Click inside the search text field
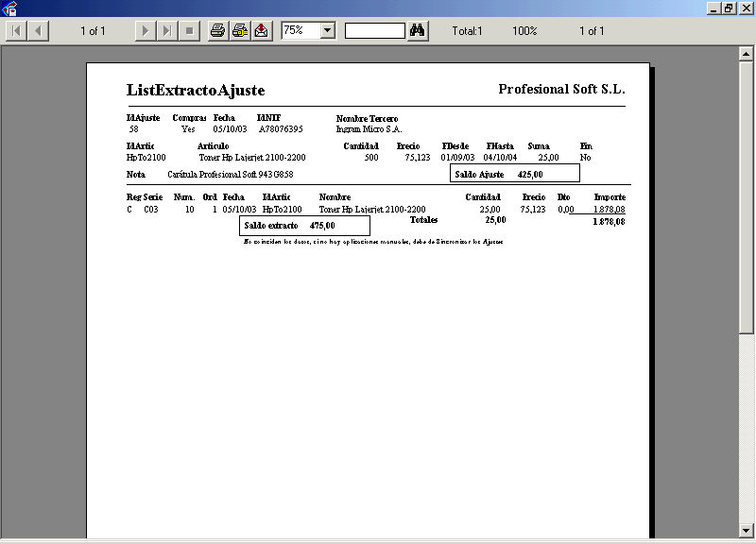 pos(374,31)
